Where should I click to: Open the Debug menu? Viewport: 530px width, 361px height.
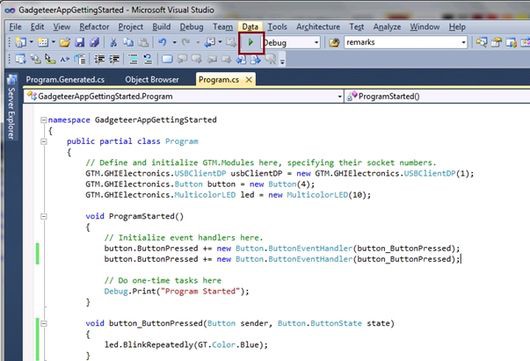tap(191, 27)
